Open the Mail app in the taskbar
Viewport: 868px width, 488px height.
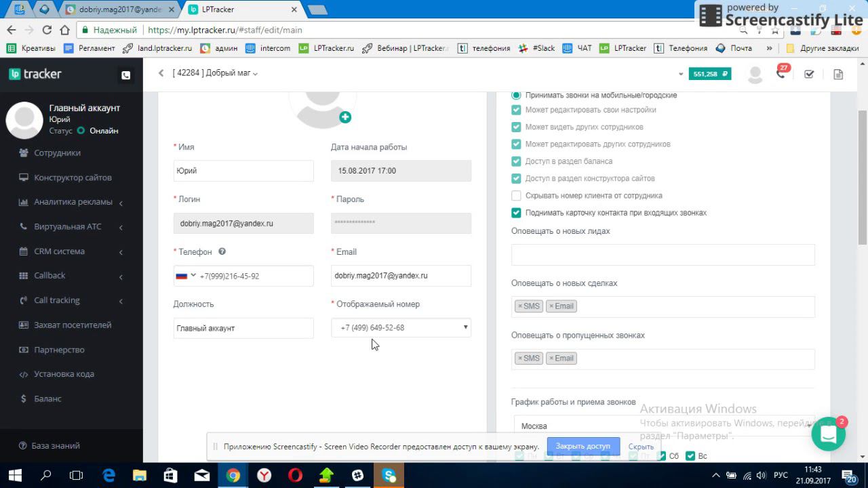pos(201,475)
